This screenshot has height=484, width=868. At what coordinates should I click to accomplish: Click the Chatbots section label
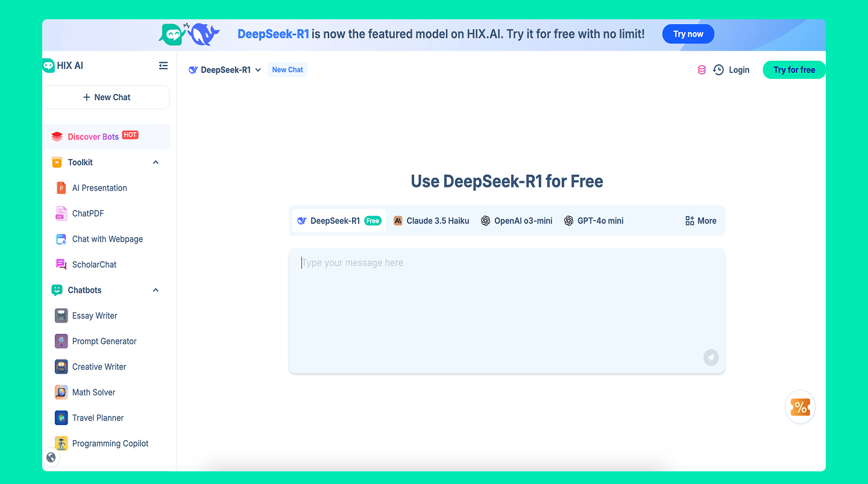pyautogui.click(x=84, y=291)
